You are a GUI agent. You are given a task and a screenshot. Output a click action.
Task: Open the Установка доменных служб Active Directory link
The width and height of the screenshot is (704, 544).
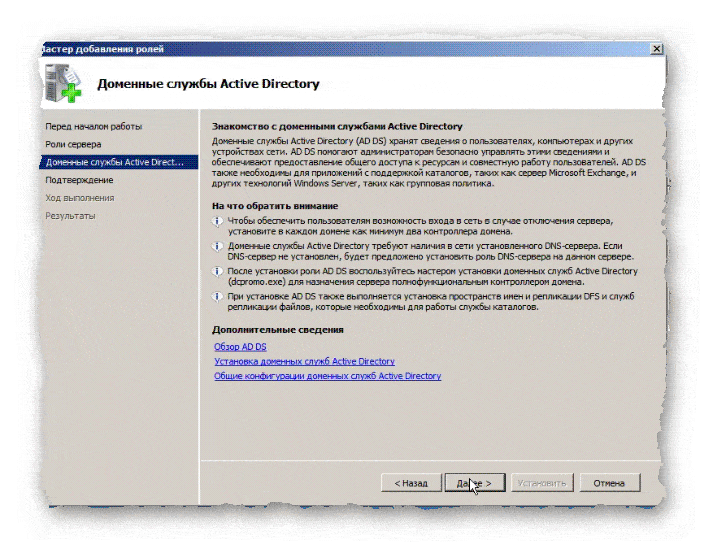[304, 361]
